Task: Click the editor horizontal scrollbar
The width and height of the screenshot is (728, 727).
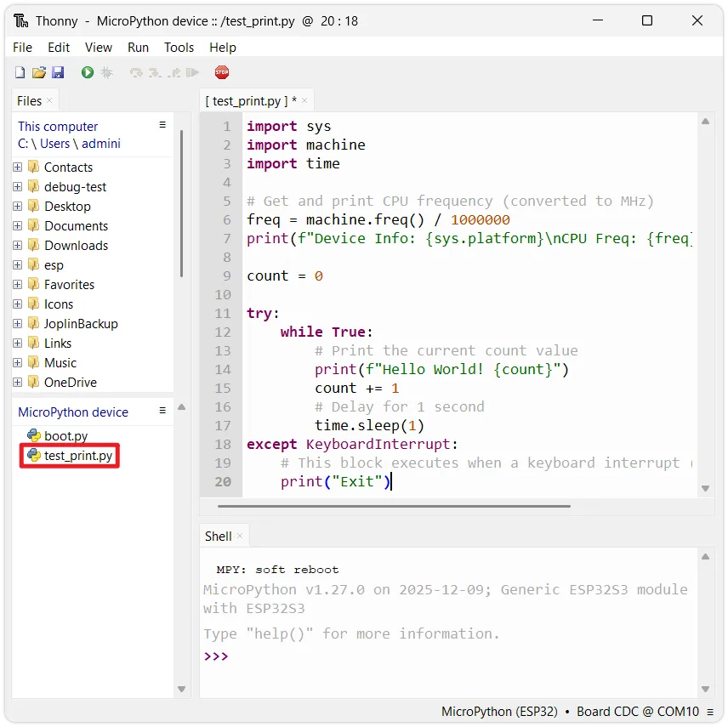Action: click(x=393, y=506)
